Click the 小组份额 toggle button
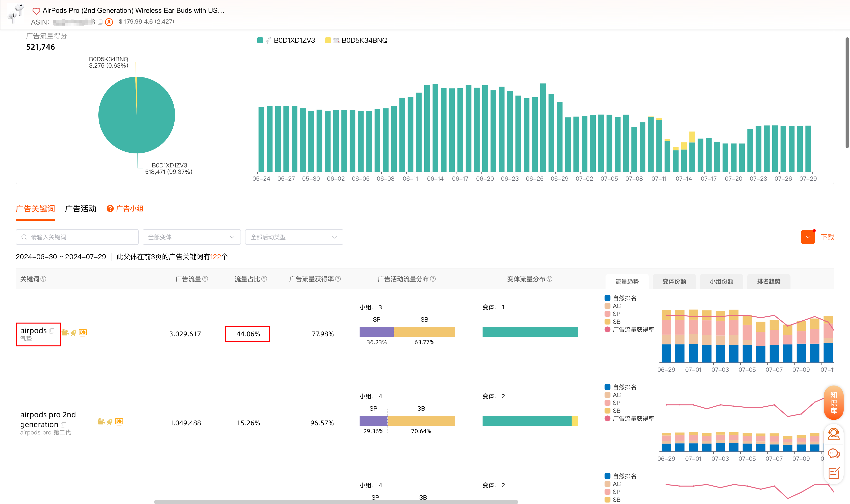 click(x=721, y=281)
